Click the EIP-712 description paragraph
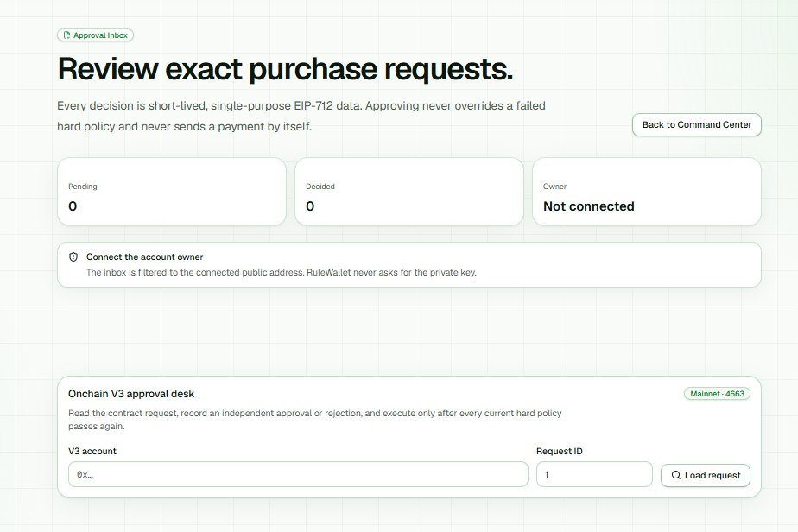Screen dimensions: 798x532 [x=301, y=116]
